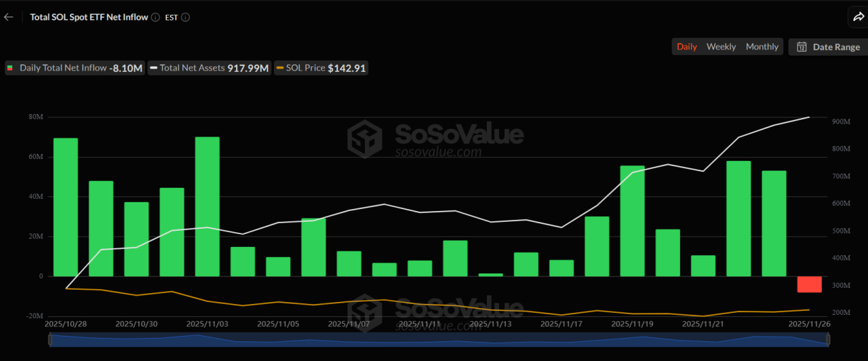This screenshot has width=868, height=361.
Task: Toggle SOL Price line series
Action: pyautogui.click(x=321, y=68)
